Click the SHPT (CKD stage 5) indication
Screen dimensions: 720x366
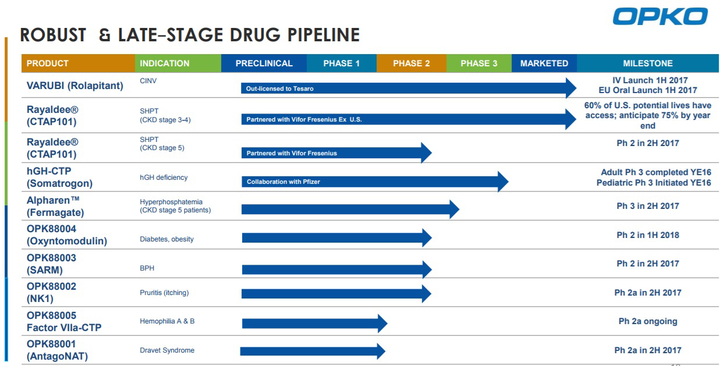[162, 144]
